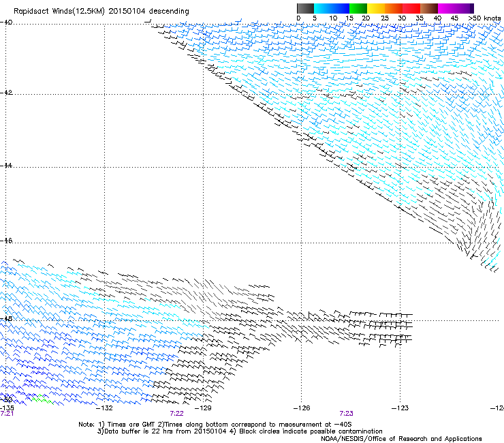Click the magenta 40-45 knots legend segment
The image size is (504, 443).
pos(447,8)
